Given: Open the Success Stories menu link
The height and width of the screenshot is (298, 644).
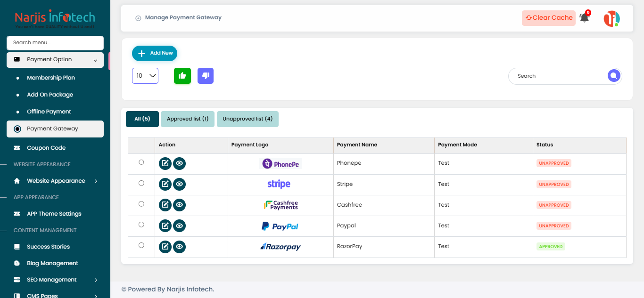Looking at the screenshot, I should [48, 247].
